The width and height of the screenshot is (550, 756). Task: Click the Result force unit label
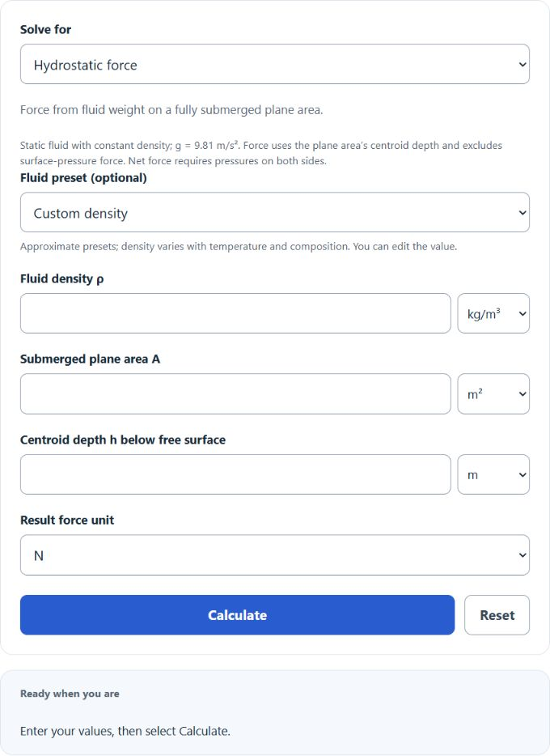[67, 520]
